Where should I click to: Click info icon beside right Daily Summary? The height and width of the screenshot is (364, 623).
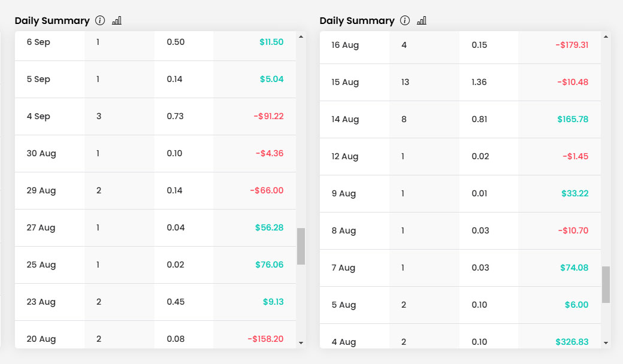pos(405,20)
